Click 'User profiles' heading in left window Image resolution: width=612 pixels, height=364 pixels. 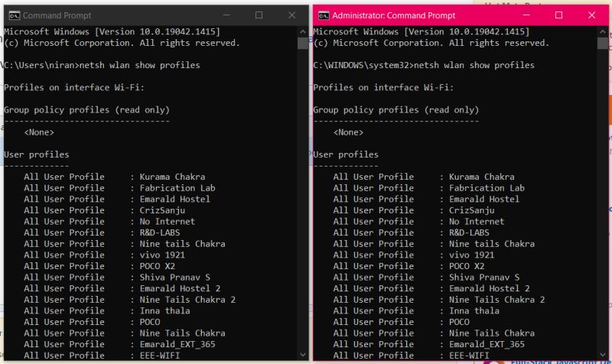(36, 154)
